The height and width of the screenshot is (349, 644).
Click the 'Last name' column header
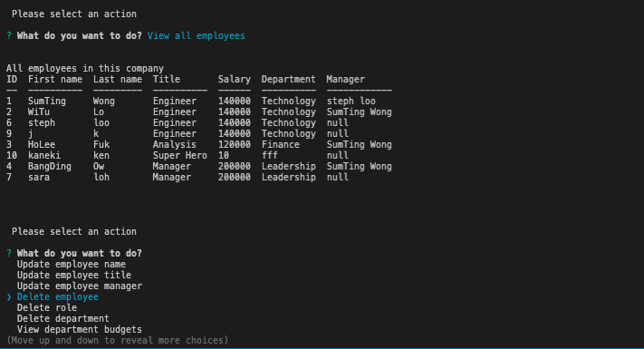pos(118,80)
